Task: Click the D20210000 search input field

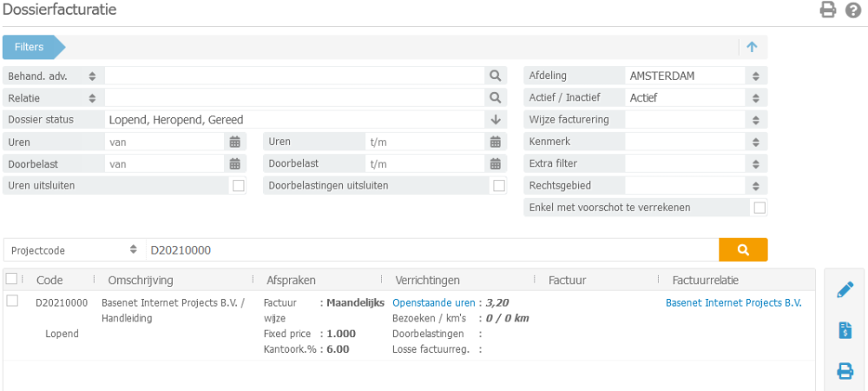Action: 430,249
